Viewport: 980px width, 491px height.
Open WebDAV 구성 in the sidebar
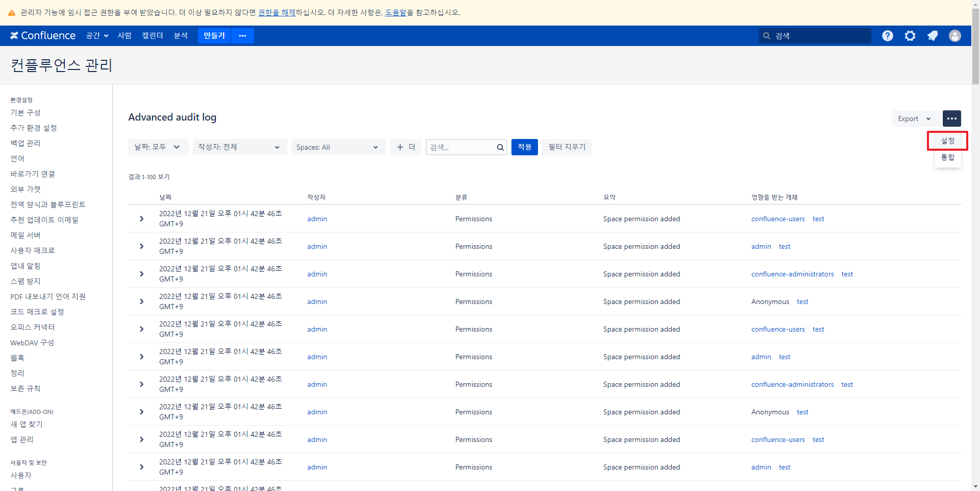pyautogui.click(x=32, y=342)
